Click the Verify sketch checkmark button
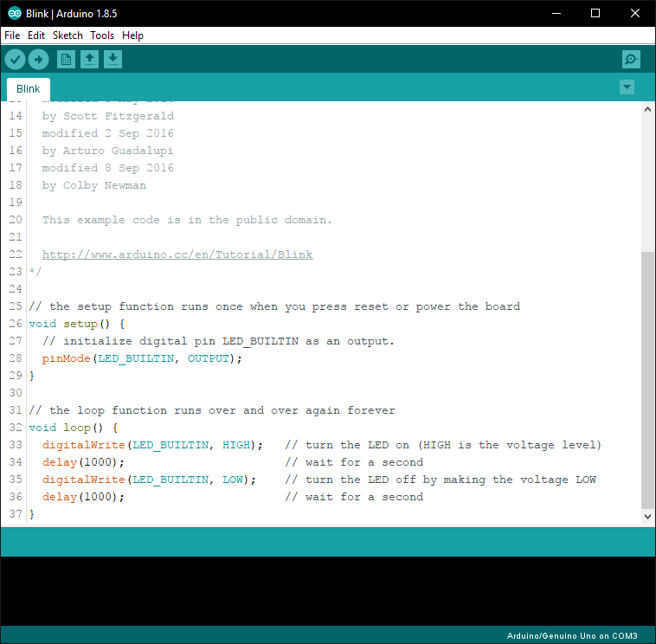The height and width of the screenshot is (644, 656). [x=15, y=60]
